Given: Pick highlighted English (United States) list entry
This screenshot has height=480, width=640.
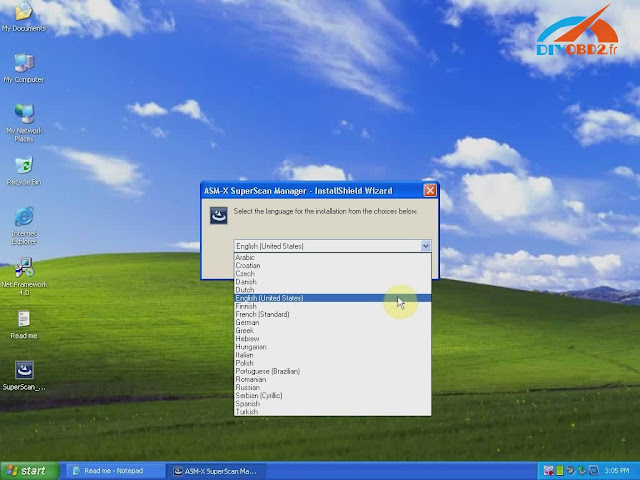Looking at the screenshot, I should coord(332,298).
